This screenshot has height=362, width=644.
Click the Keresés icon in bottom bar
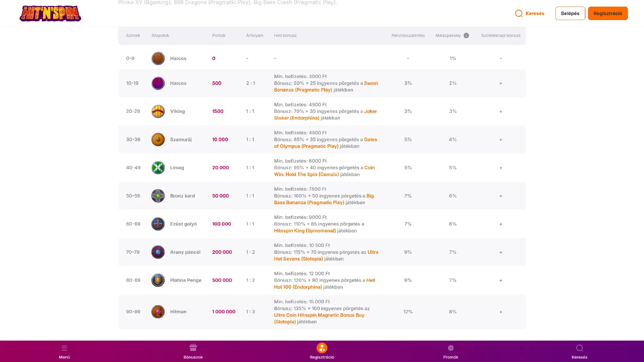[579, 348]
